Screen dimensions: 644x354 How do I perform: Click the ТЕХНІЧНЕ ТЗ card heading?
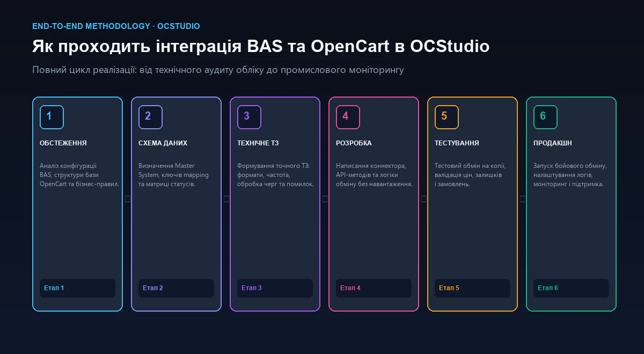(258, 143)
